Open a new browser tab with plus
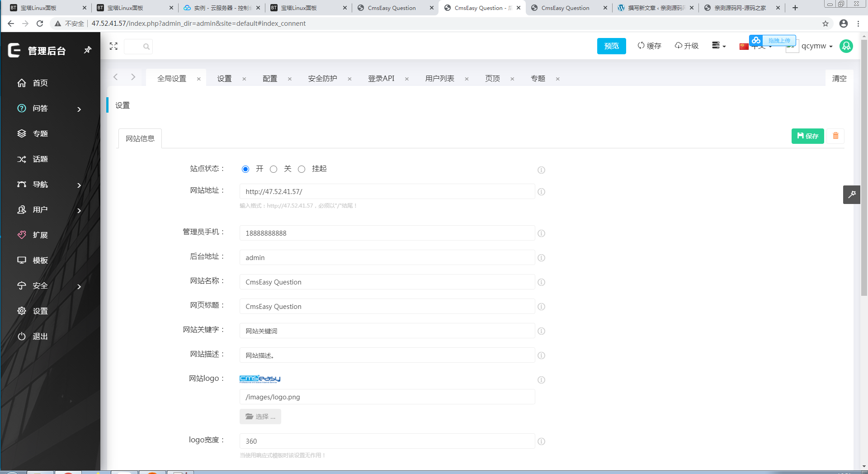The image size is (868, 474). click(795, 8)
